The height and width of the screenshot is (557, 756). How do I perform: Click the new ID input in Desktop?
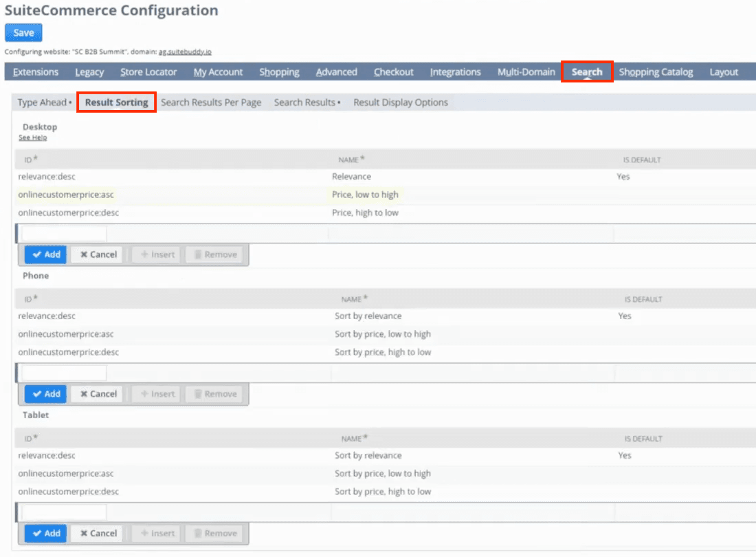tap(64, 233)
